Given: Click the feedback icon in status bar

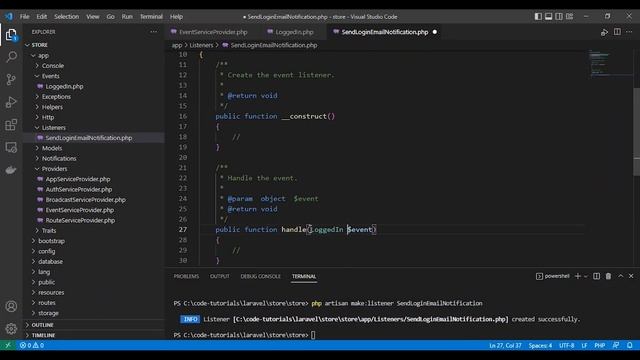Looking at the screenshot, I should tap(616, 345).
